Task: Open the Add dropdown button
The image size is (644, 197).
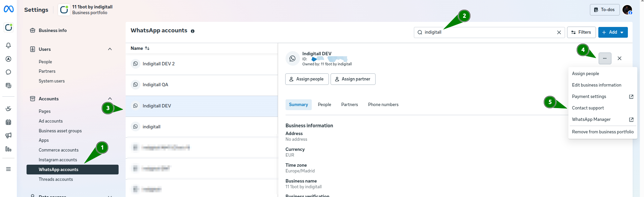Action: [613, 32]
